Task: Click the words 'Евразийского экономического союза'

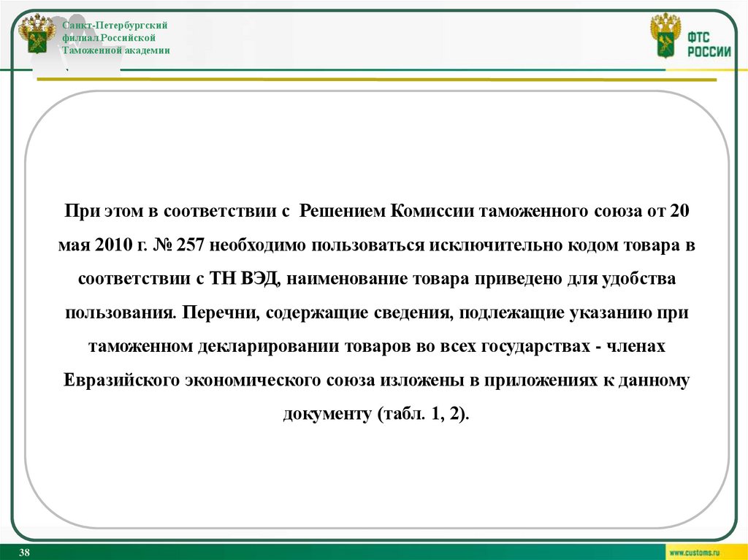Action: coord(219,380)
